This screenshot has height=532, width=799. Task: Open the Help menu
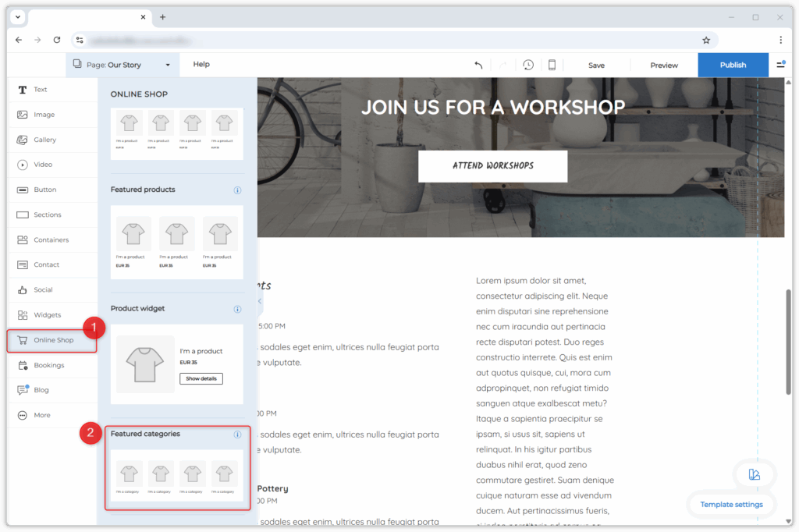[x=201, y=64]
